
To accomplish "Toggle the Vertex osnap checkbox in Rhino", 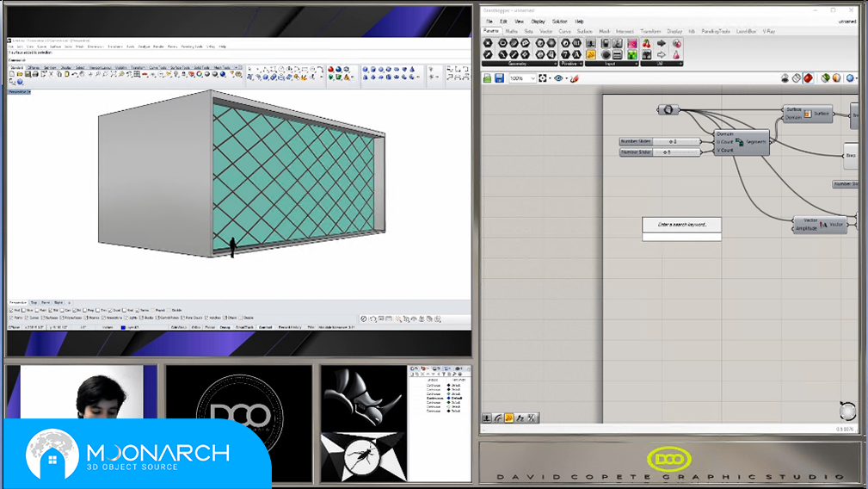I will pos(138,310).
